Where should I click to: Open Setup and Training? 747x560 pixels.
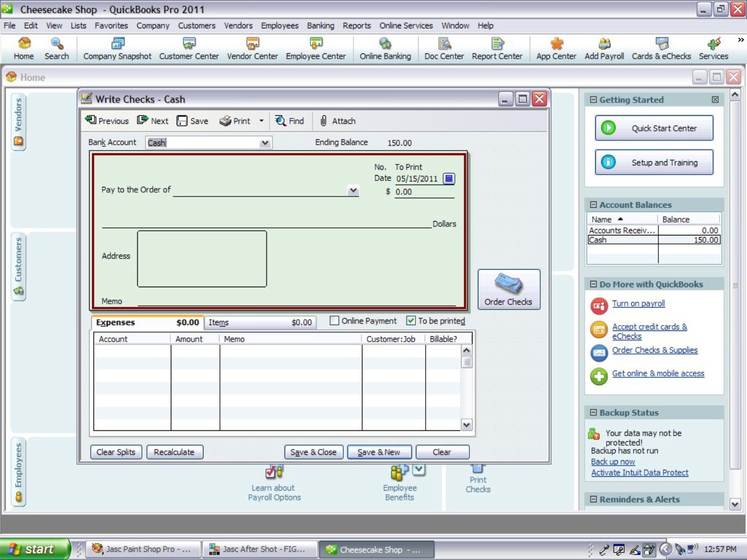(654, 162)
